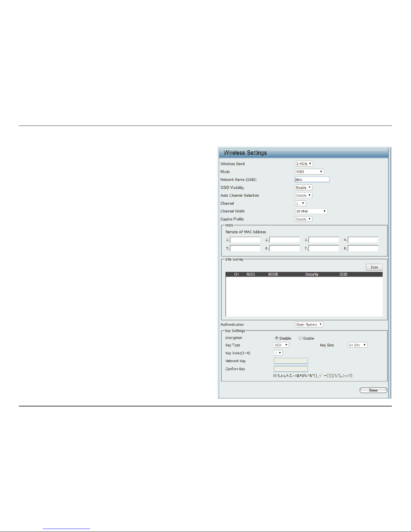This screenshot has height=532, width=411.
Task: Click the Network Key field
Action: [291, 361]
